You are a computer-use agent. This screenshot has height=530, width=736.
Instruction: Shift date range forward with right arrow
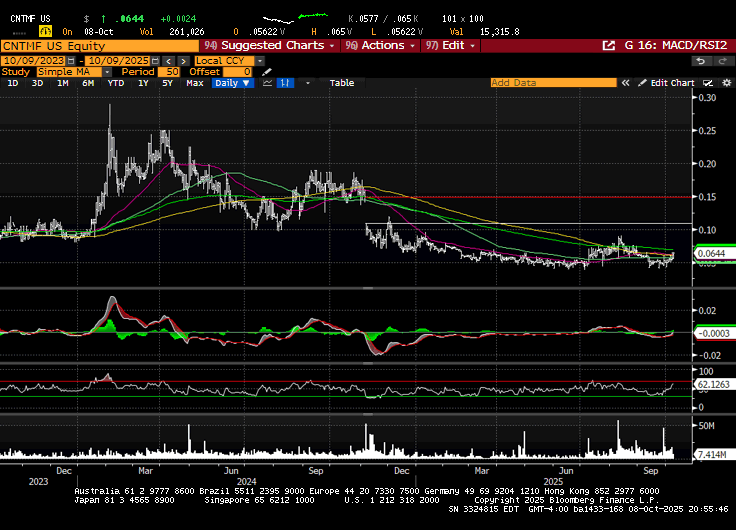(184, 61)
